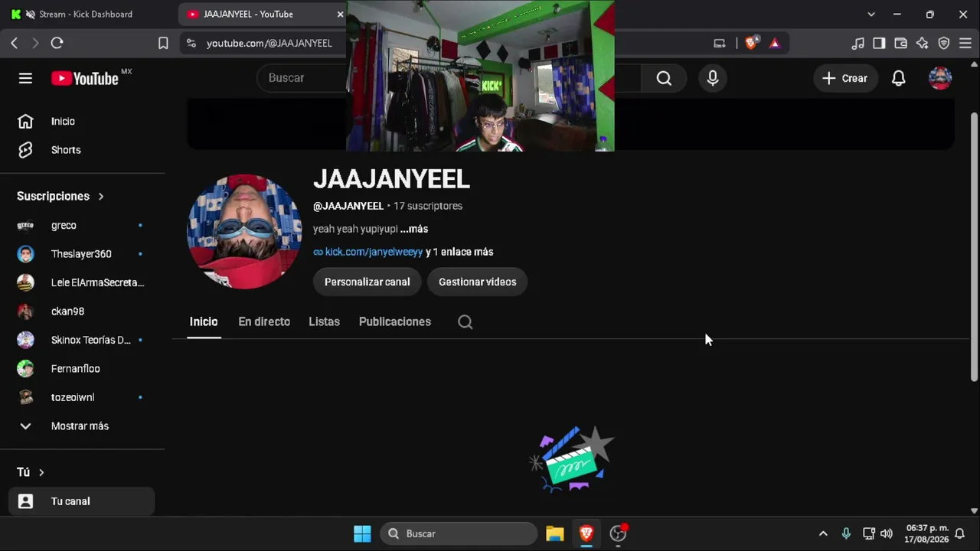
Task: Open Brave Rewards triangle icon
Action: click(775, 44)
